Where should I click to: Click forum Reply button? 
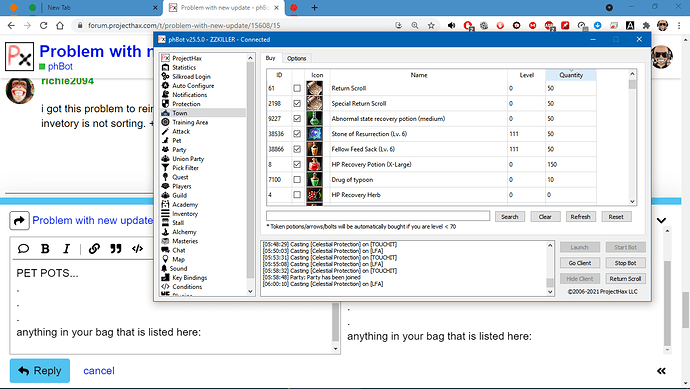(40, 371)
